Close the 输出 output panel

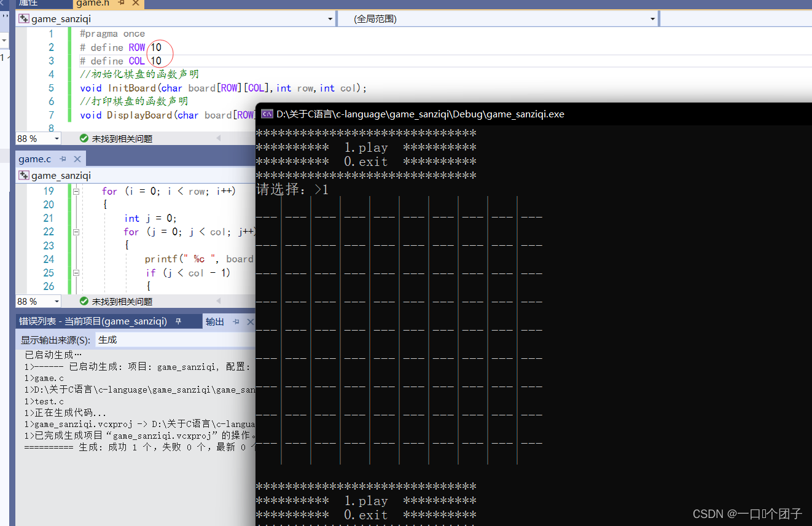point(250,321)
